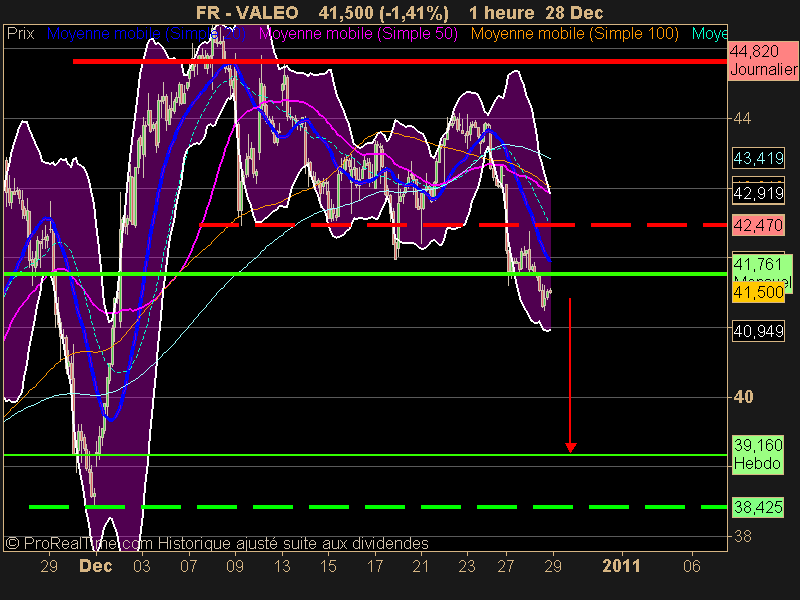Click the 44 price axis tick
The height and width of the screenshot is (600, 800).
point(742,119)
